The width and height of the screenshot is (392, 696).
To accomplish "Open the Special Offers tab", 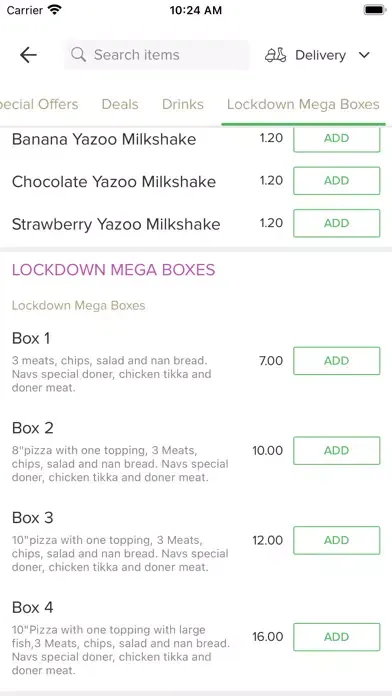I will pos(39,104).
